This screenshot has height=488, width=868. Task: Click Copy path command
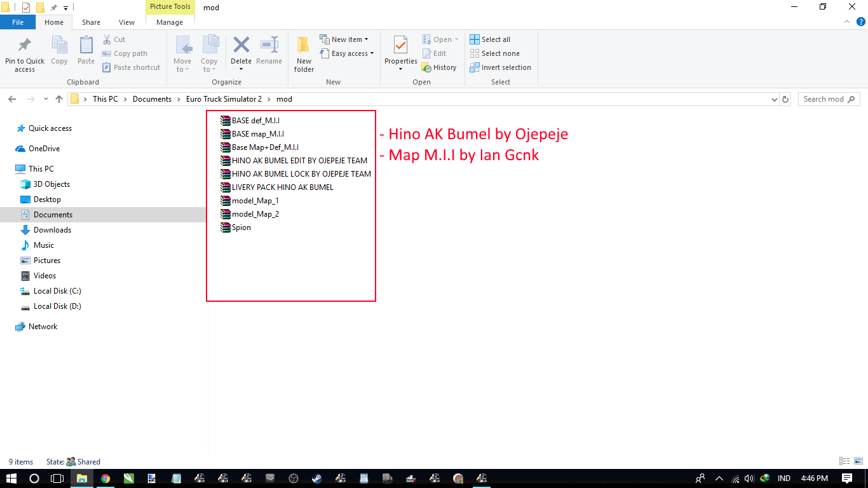pos(125,53)
